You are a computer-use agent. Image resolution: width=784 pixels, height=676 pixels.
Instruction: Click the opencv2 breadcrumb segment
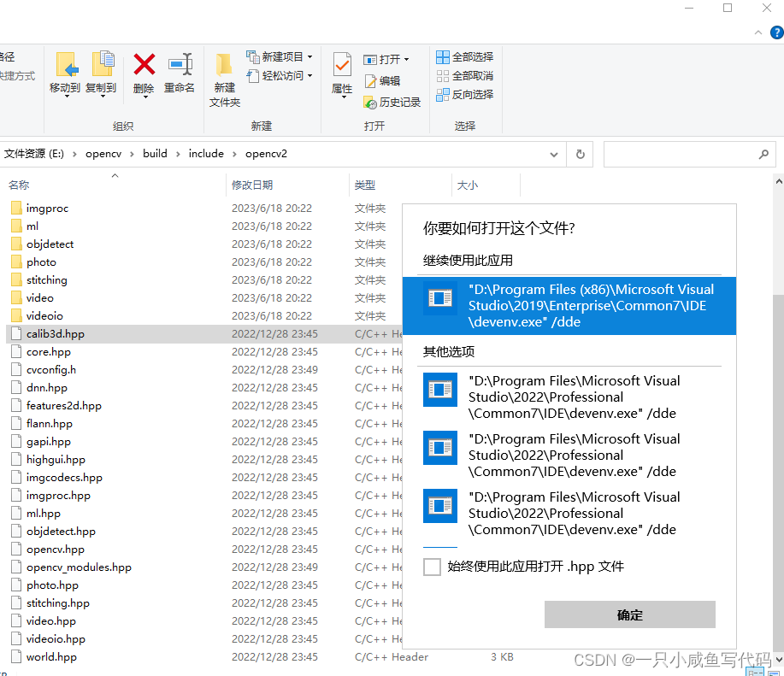pyautogui.click(x=266, y=154)
